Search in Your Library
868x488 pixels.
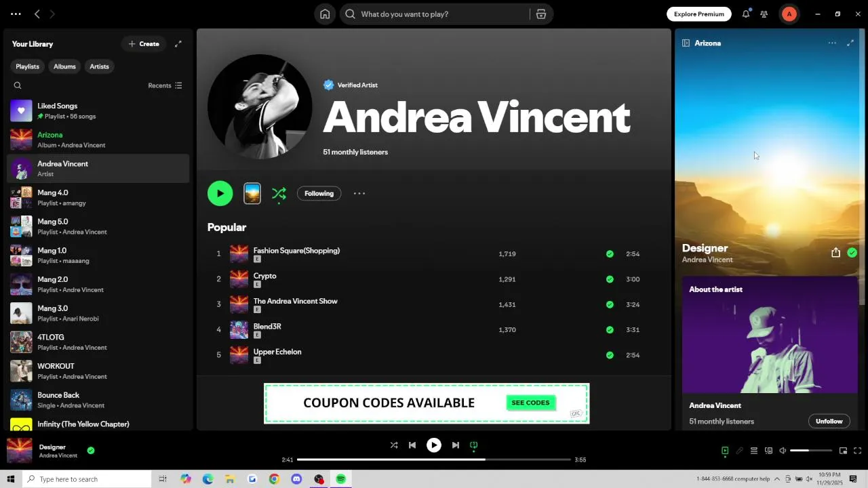pos(18,85)
